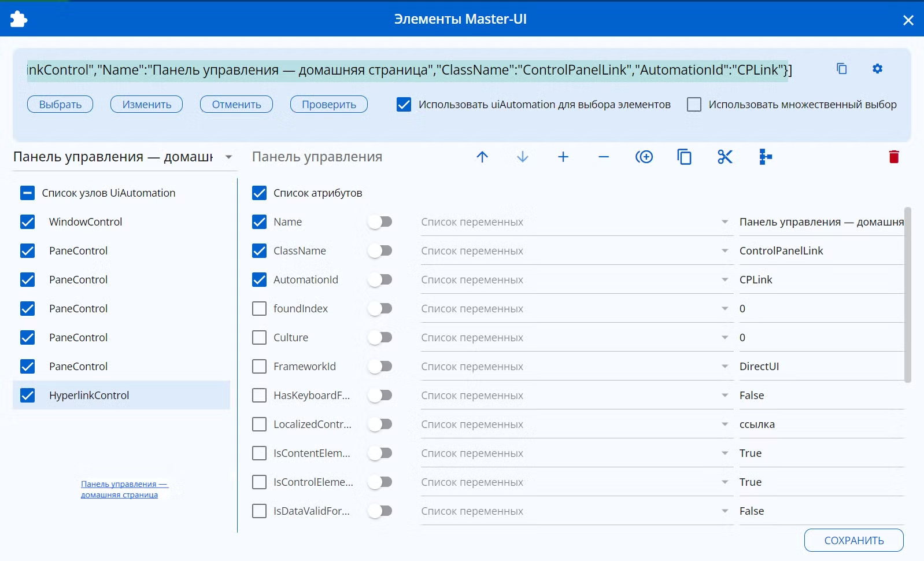The height and width of the screenshot is (561, 924).
Task: Enable multiple selection checkbox
Action: (x=694, y=105)
